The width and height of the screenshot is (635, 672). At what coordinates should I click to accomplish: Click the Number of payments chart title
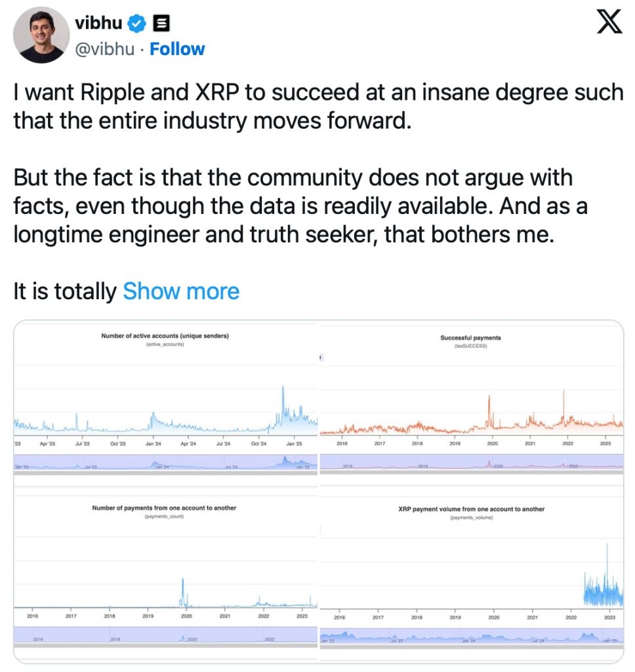pyautogui.click(x=164, y=508)
